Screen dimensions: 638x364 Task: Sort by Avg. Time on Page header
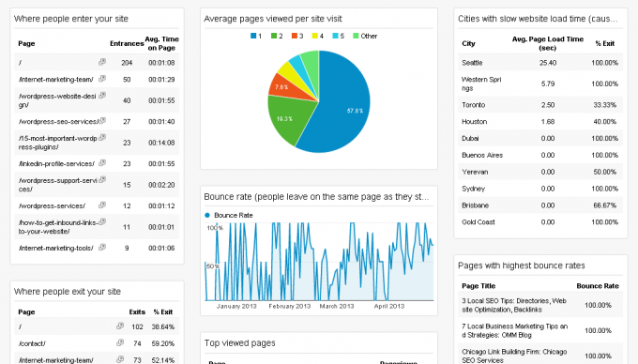point(161,43)
